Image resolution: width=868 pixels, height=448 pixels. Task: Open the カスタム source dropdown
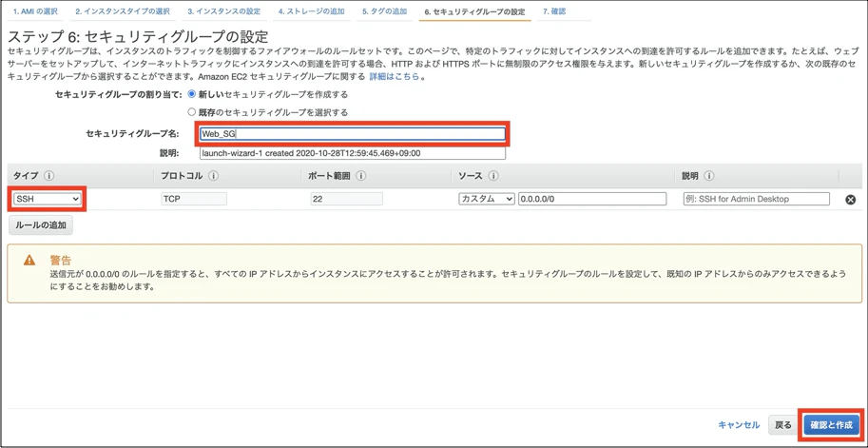pyautogui.click(x=487, y=199)
